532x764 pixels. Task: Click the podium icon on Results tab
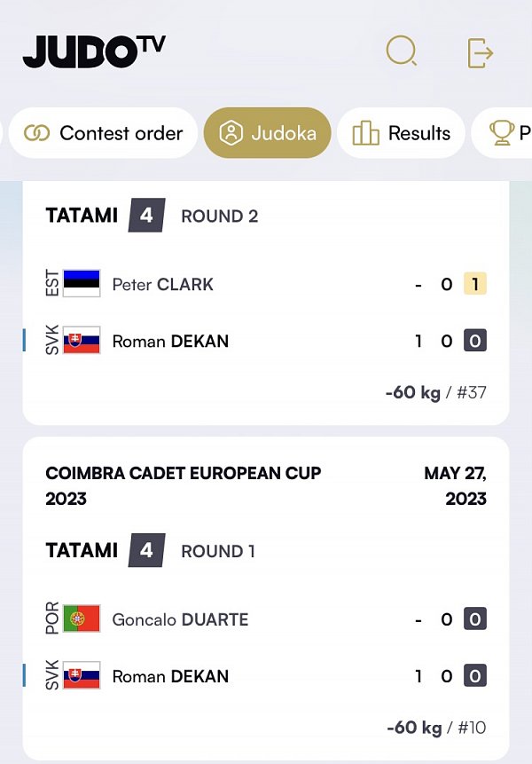coord(365,133)
